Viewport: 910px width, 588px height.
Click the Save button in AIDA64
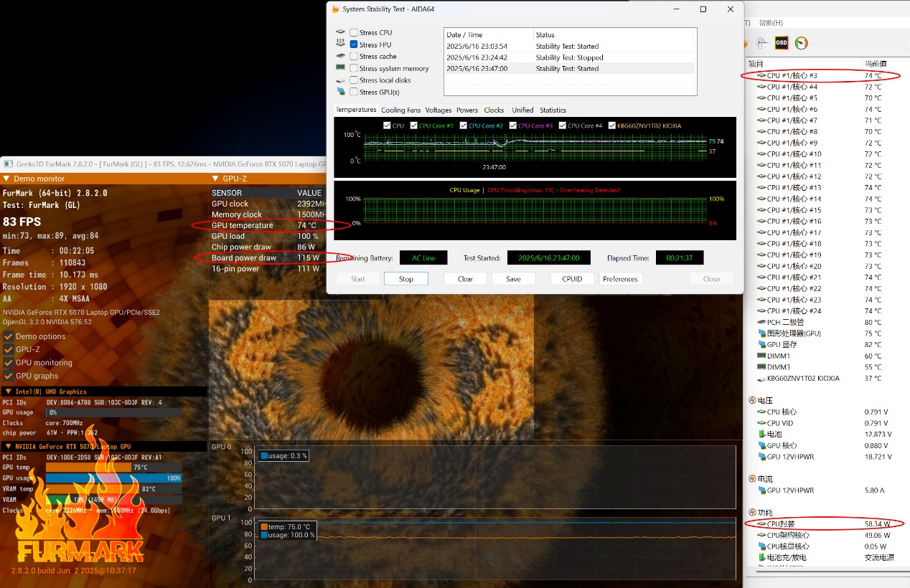513,279
